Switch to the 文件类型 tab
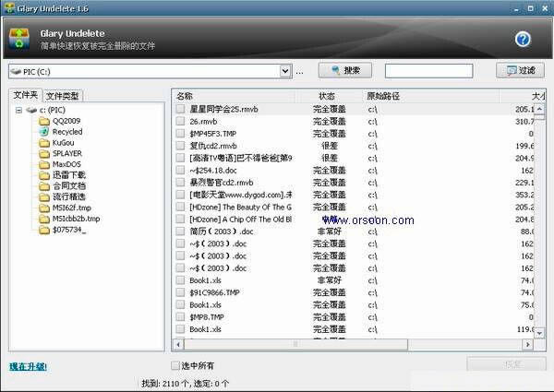Image resolution: width=554 pixels, height=392 pixels. [63, 96]
